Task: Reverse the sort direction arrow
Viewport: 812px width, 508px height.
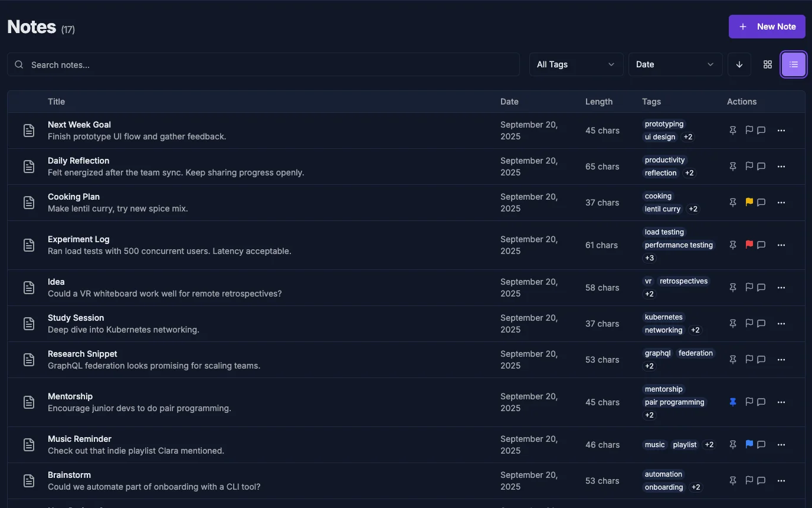Action: 739,64
